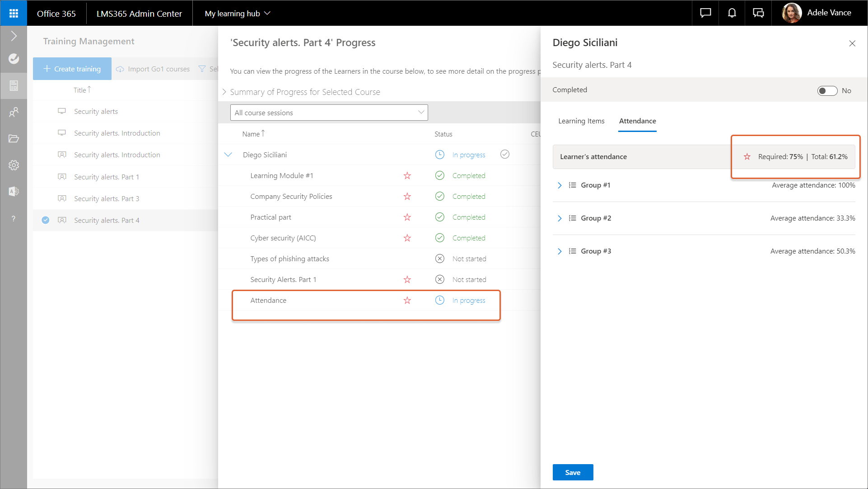Open the settings gear in left sidebar
The height and width of the screenshot is (489, 868).
click(x=14, y=165)
